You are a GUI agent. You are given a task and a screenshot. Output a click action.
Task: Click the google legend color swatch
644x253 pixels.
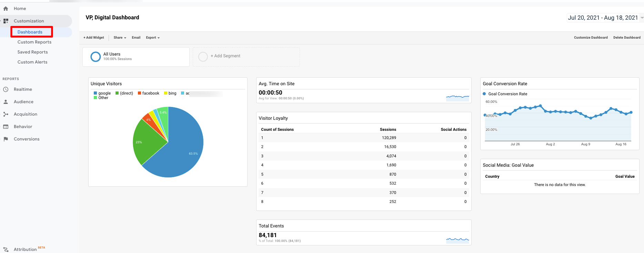(95, 93)
